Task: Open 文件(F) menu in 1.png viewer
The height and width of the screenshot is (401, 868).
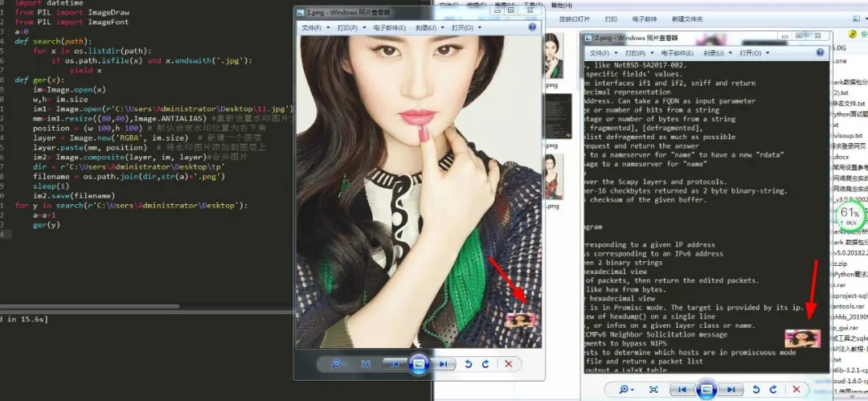Action: (314, 27)
